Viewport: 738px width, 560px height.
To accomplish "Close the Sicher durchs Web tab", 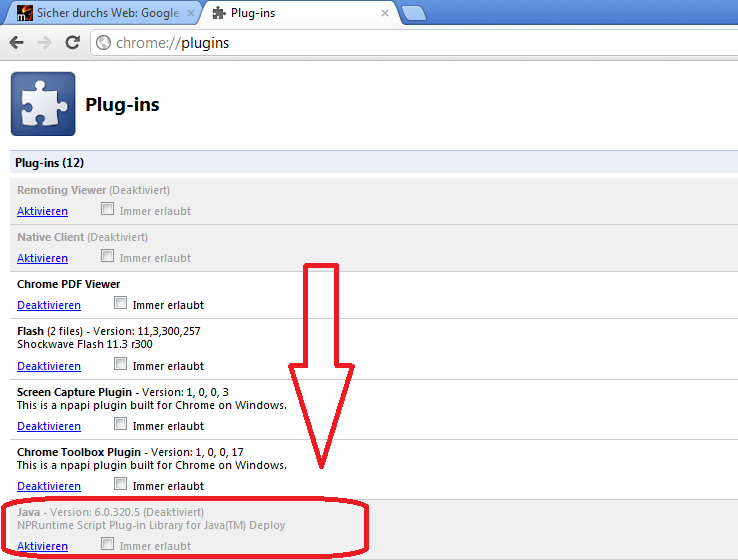I will pos(191,13).
